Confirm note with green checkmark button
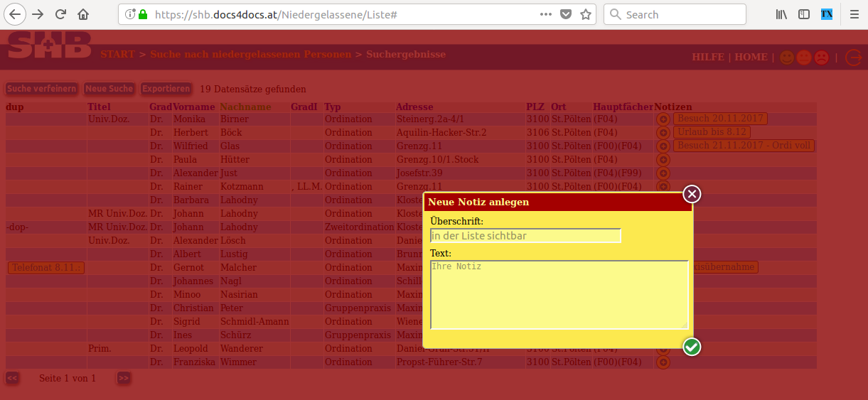 click(692, 347)
